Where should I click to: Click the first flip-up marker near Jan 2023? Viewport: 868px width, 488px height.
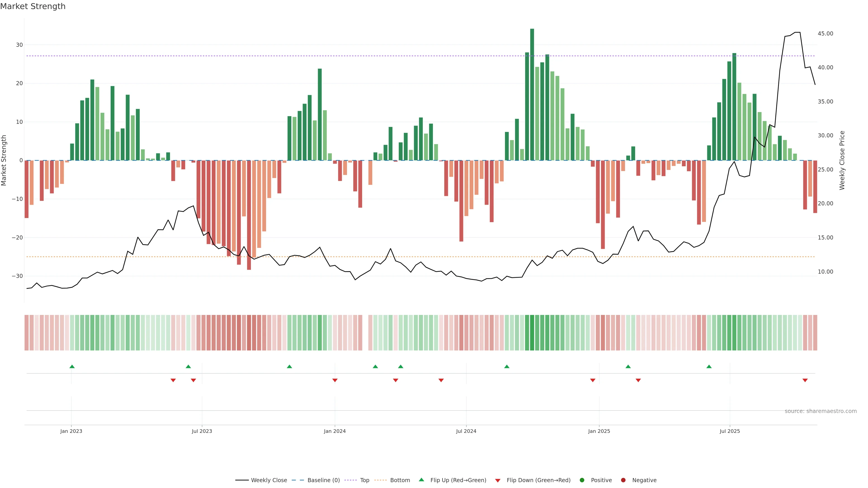tap(72, 366)
